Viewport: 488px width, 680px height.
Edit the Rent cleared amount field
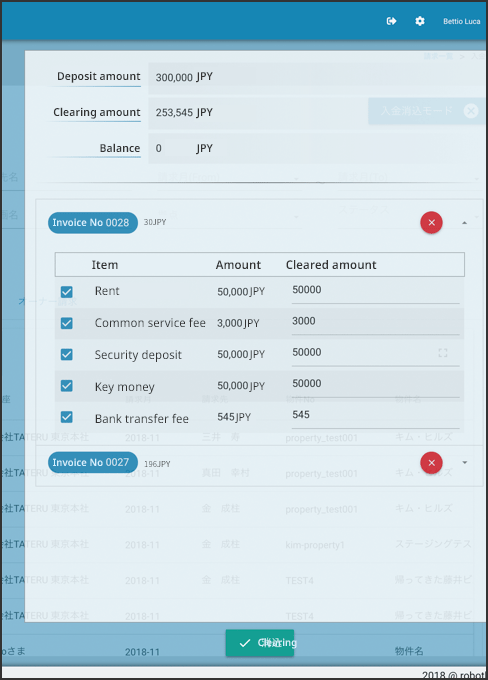point(375,291)
